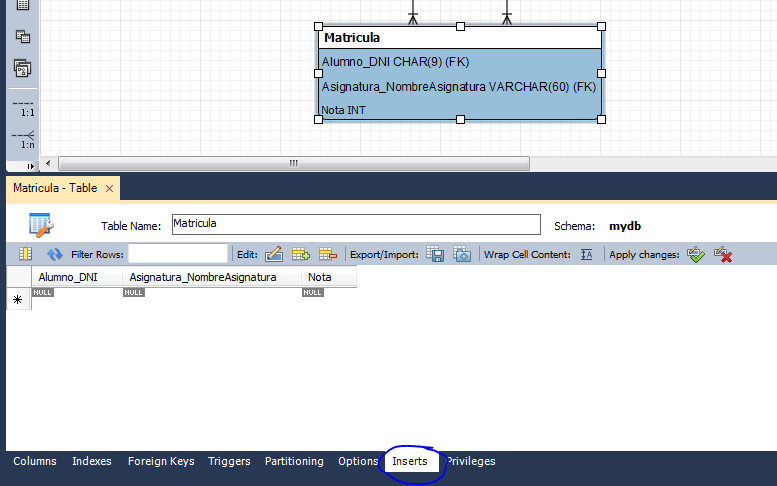The width and height of the screenshot is (777, 486).
Task: Click the place new table tool icon
Action: click(x=22, y=5)
